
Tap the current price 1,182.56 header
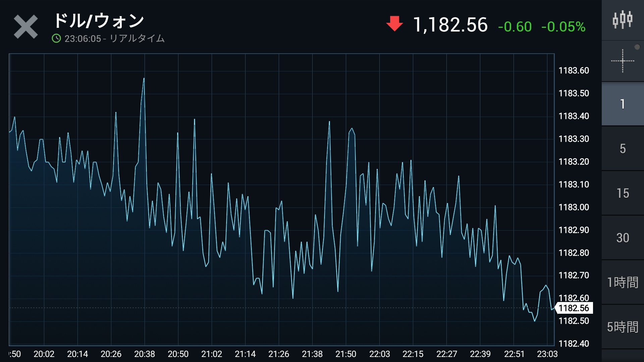coord(450,25)
